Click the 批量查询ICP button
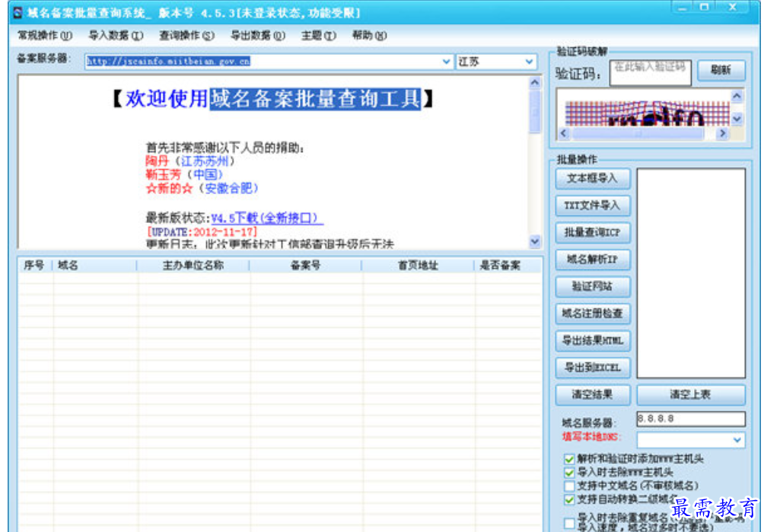764x532 pixels. coord(593,233)
